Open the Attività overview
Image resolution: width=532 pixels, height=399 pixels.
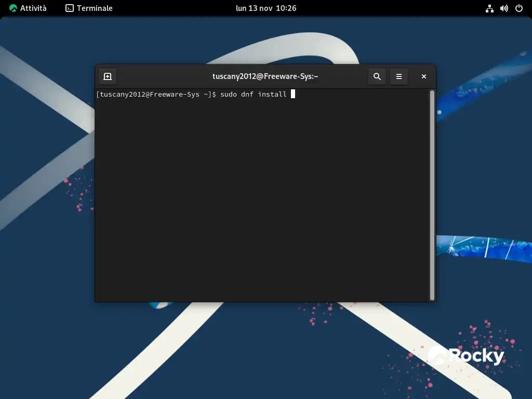click(x=28, y=8)
